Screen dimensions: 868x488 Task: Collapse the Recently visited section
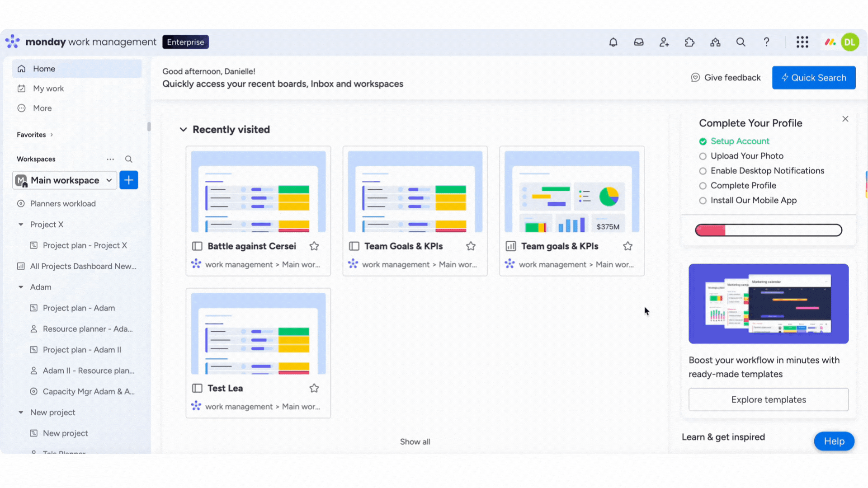[183, 130]
